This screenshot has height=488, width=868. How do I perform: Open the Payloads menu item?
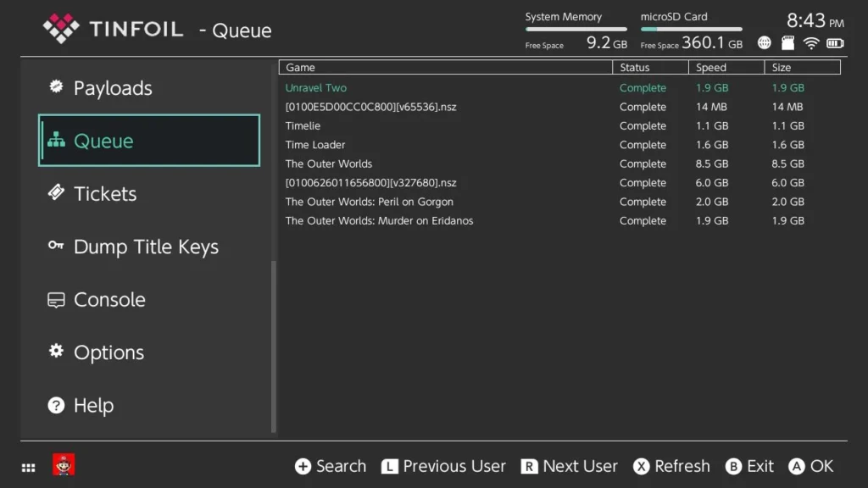point(149,87)
